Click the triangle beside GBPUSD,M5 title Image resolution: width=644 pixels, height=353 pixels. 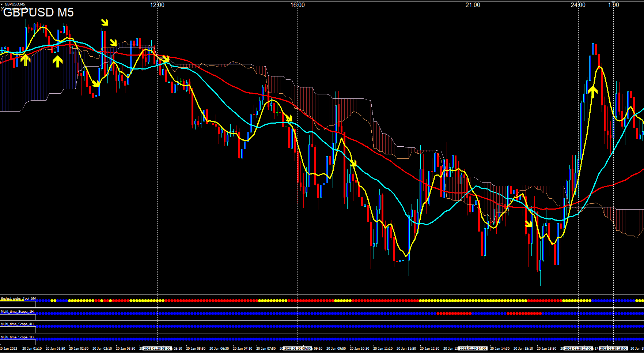tap(2, 4)
